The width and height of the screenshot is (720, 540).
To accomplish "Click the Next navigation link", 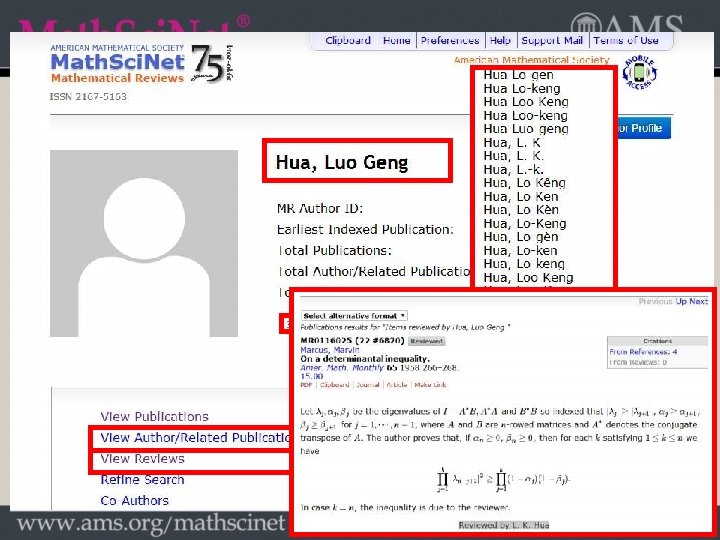I will 698,301.
